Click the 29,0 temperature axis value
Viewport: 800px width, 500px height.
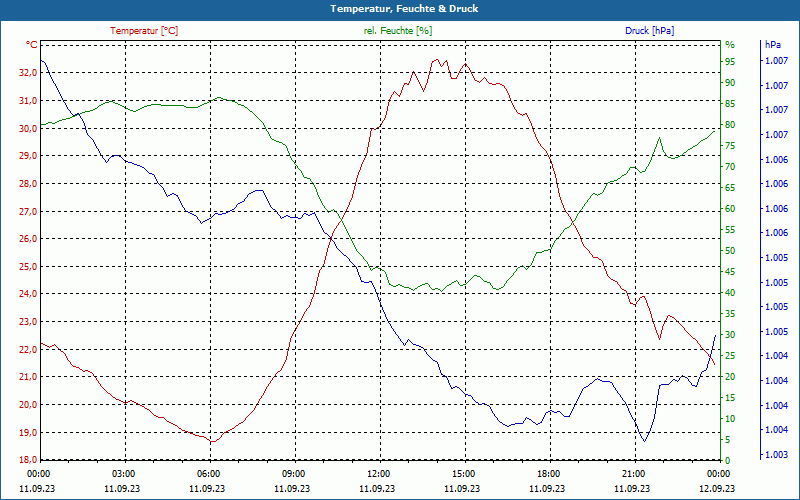pos(28,156)
